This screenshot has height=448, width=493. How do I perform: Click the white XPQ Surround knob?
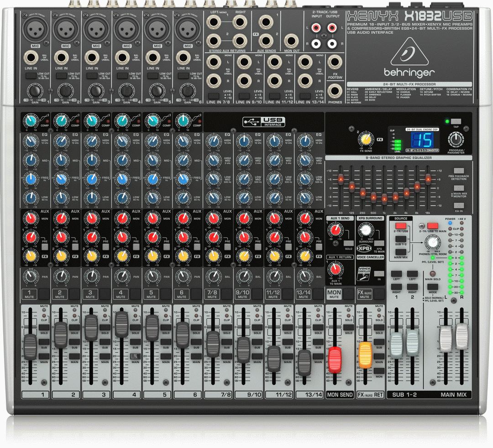click(365, 230)
